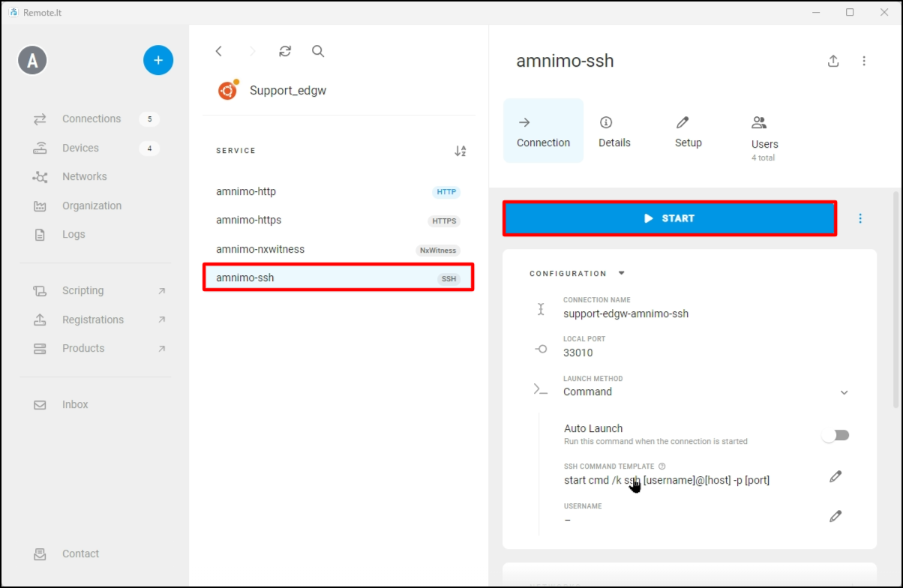The width and height of the screenshot is (903, 588).
Task: Click the forward arrow navigation icon
Action: point(252,51)
